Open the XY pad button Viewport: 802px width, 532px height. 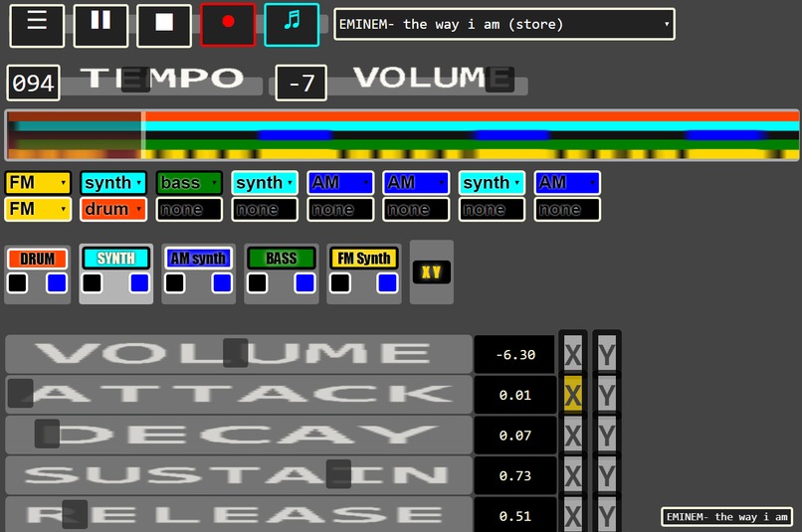click(x=431, y=272)
